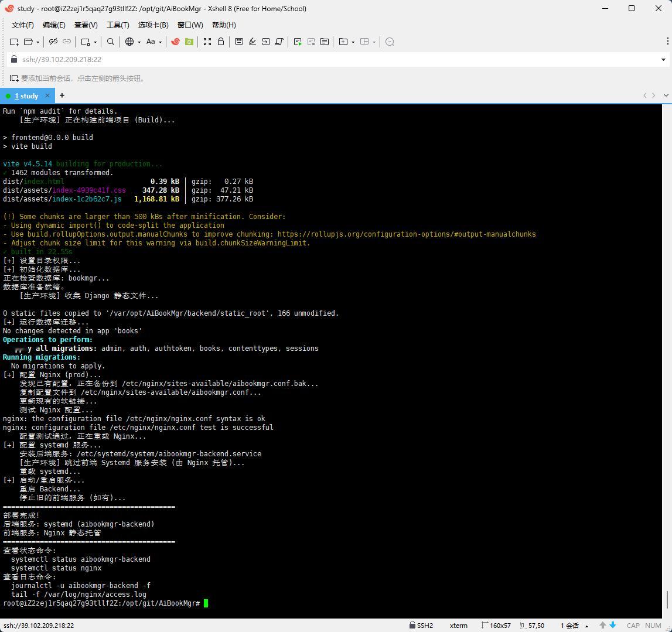Click the rollupjs.org manualchunks URL in terminal
The width and height of the screenshot is (672, 632).
click(407, 234)
